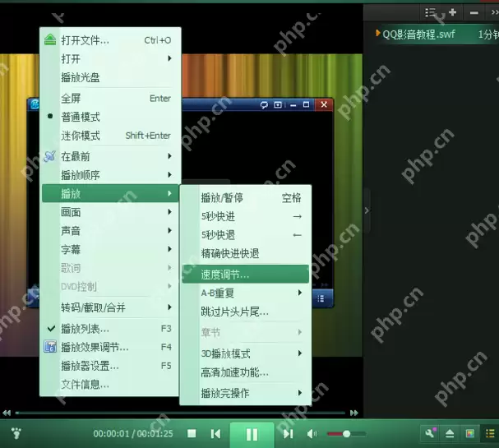
Task: Click the mini-mode icon in inner window title bar
Action: point(278,104)
